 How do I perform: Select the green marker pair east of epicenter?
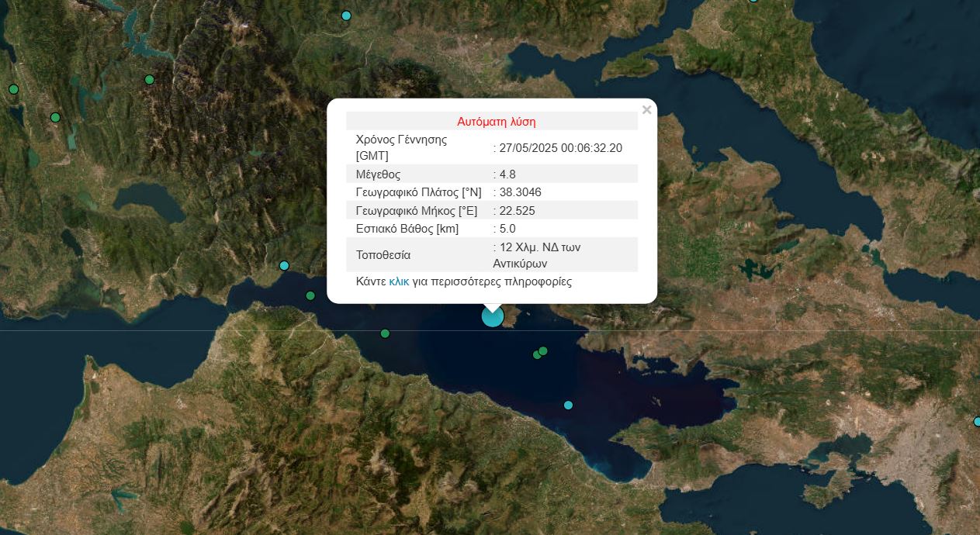541,352
